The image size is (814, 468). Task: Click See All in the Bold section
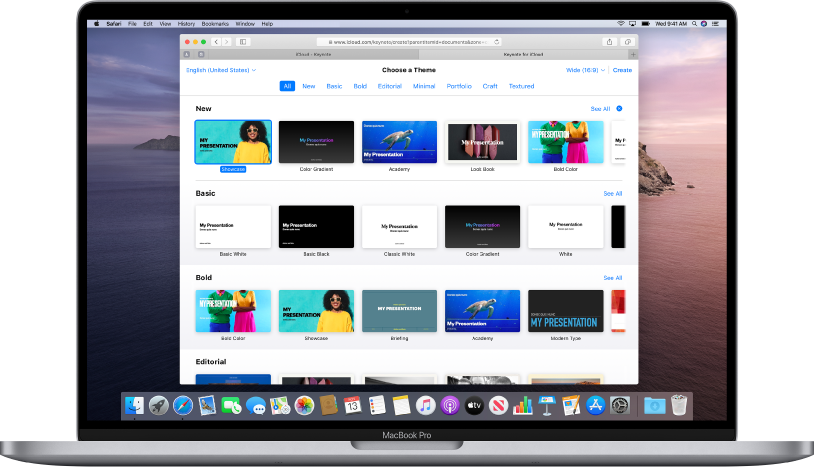click(x=613, y=278)
